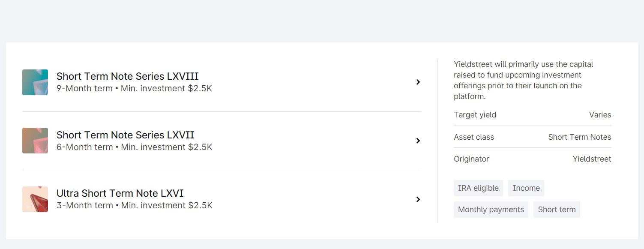
Task: Click the Target yield row
Action: [533, 115]
